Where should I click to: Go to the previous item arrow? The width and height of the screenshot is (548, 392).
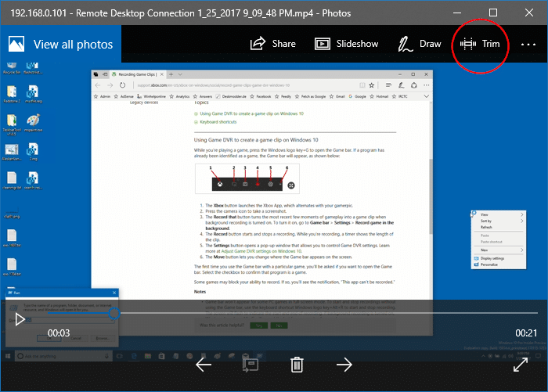click(x=204, y=364)
